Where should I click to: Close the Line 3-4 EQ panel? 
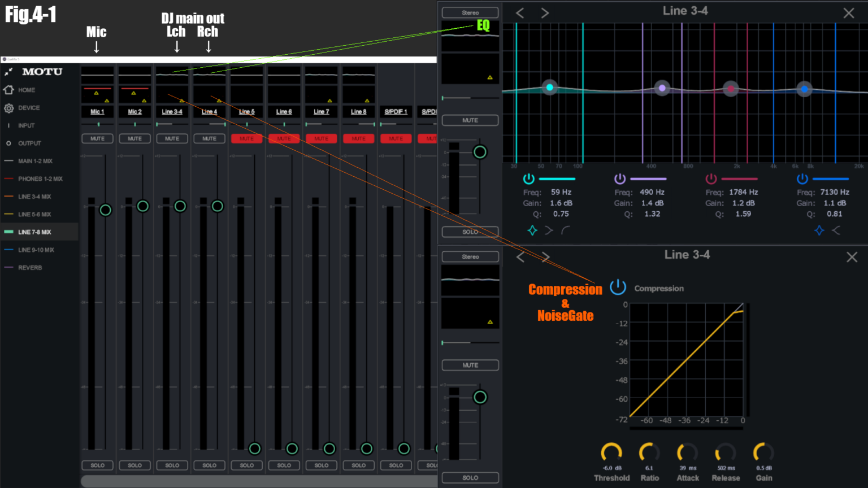[x=848, y=13]
